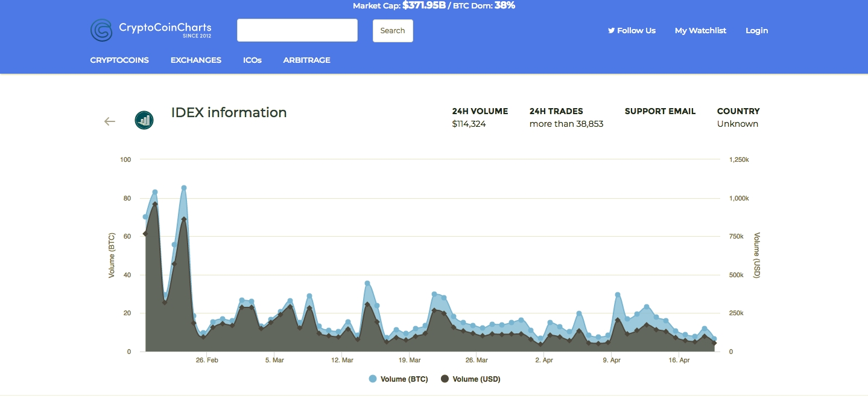Click the IDEX exchange round icon
The height and width of the screenshot is (398, 868).
click(x=144, y=120)
